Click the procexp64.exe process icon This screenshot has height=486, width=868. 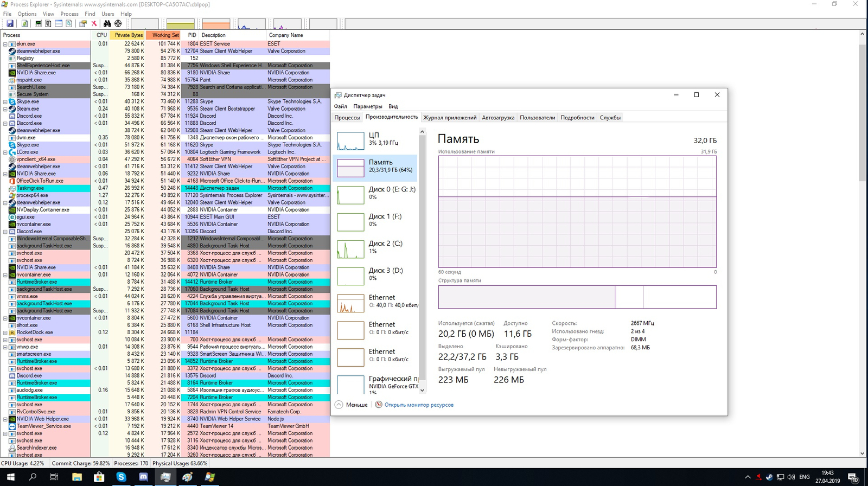(x=12, y=195)
